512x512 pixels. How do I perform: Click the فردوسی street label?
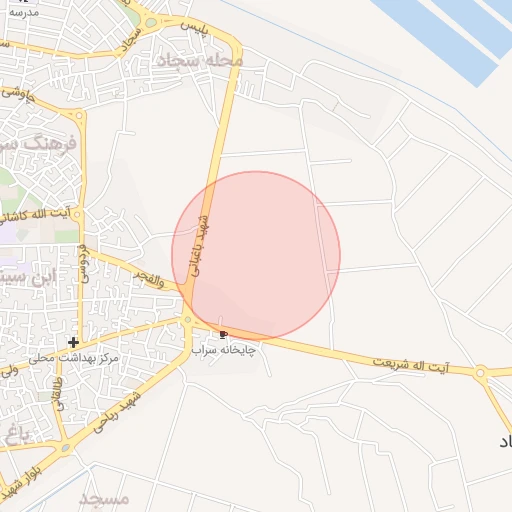point(84,264)
